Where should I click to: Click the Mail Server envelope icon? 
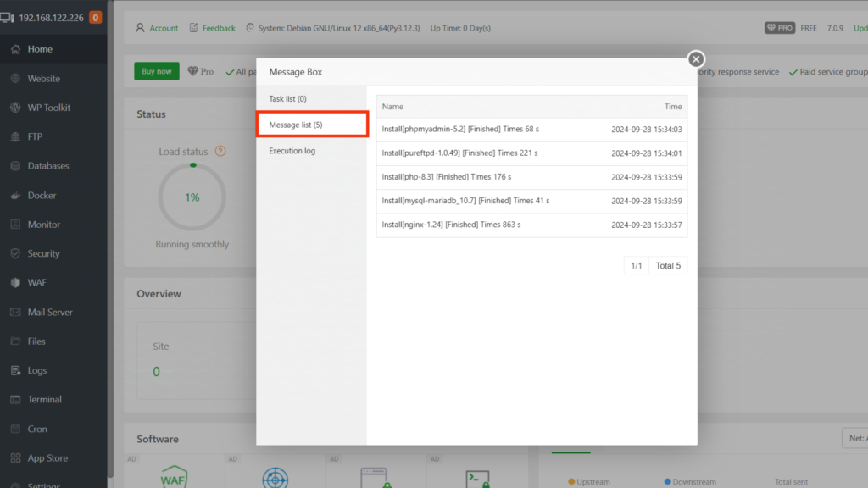[15, 312]
